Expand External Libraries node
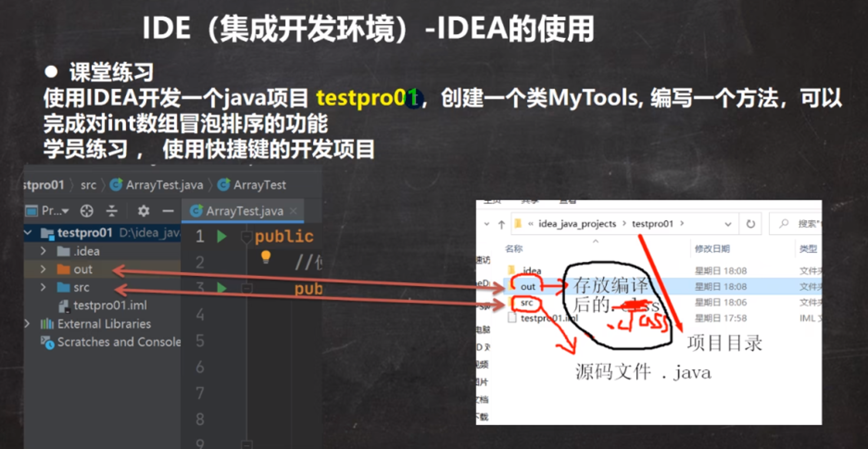This screenshot has height=449, width=868. (x=27, y=324)
